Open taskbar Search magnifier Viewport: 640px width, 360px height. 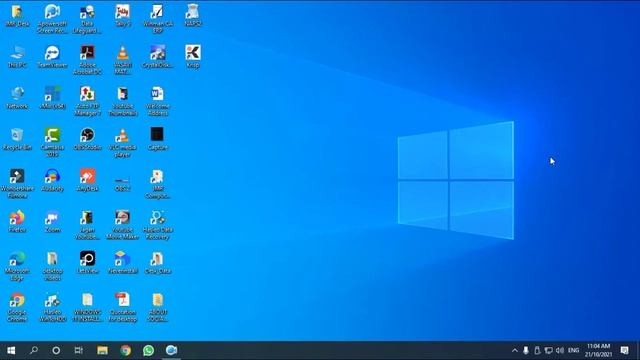pos(34,350)
